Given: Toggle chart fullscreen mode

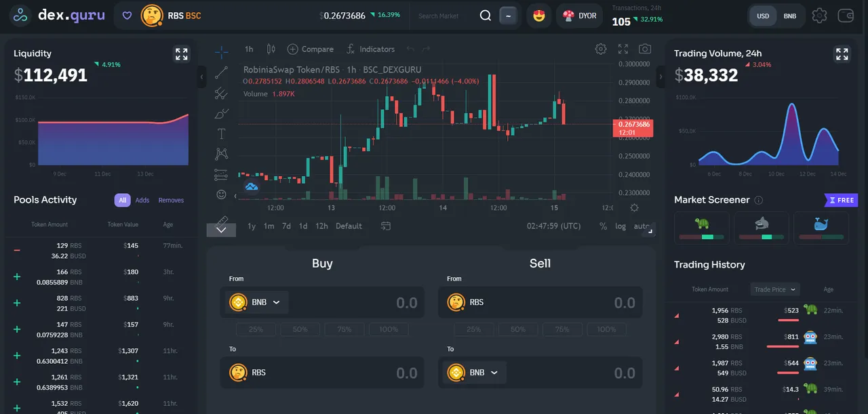Looking at the screenshot, I should (623, 49).
